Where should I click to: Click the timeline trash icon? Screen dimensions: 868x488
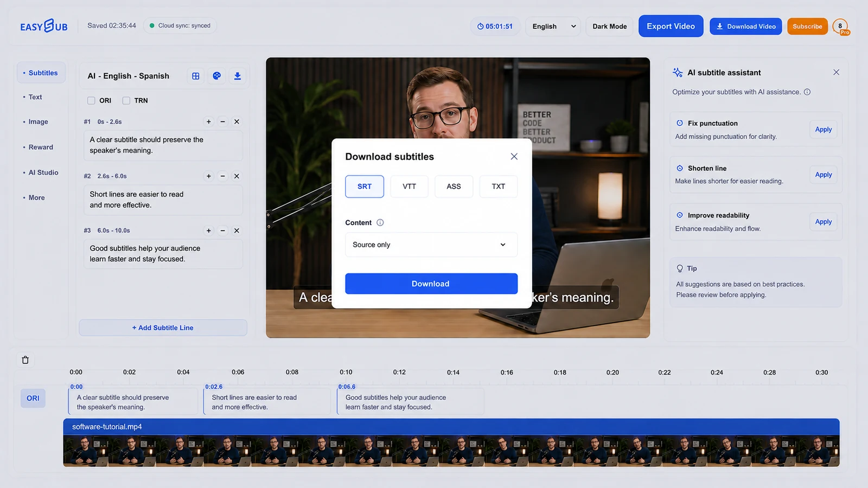click(25, 360)
